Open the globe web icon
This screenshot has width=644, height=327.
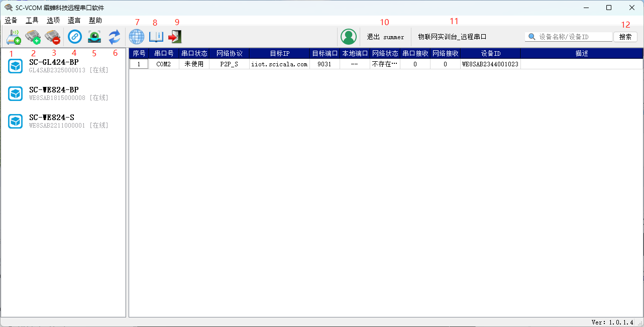tap(137, 37)
